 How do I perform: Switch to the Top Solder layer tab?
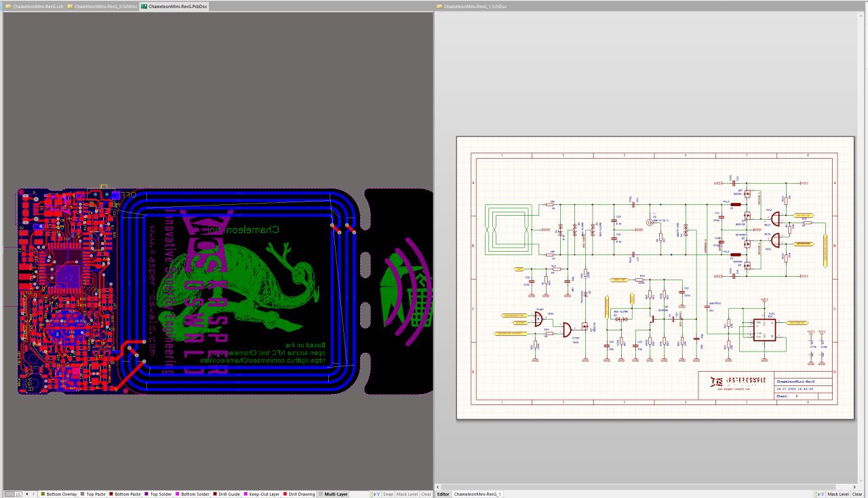[x=158, y=494]
